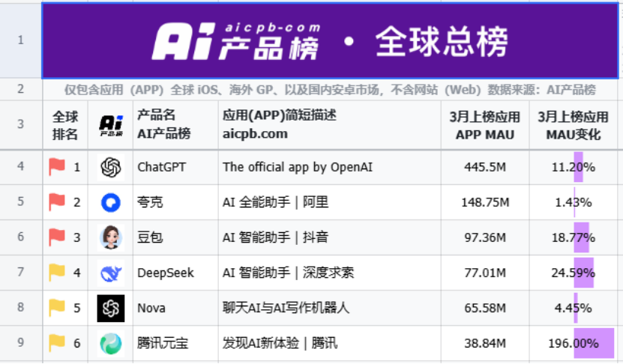Click the data source note in row 2

pos(330,90)
